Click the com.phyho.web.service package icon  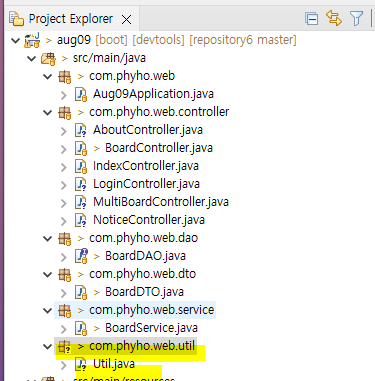[x=64, y=311]
